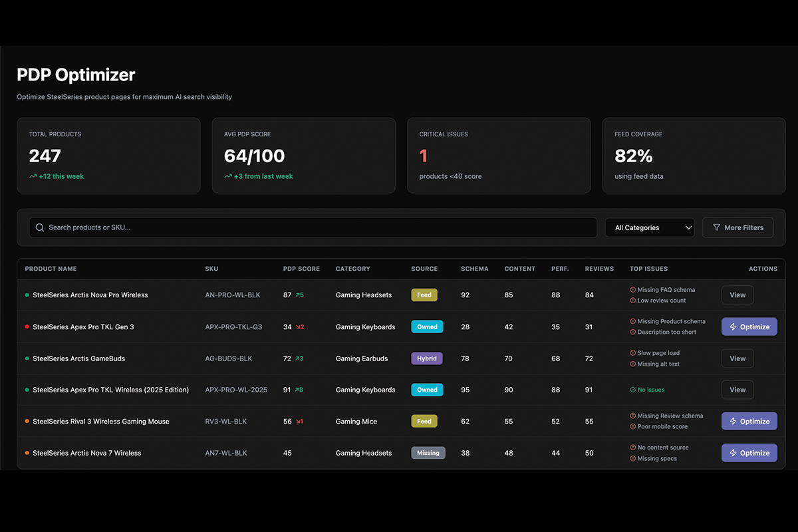Select SKU AG-BUDS-BLK
Image resolution: width=798 pixels, height=532 pixels.
(229, 358)
